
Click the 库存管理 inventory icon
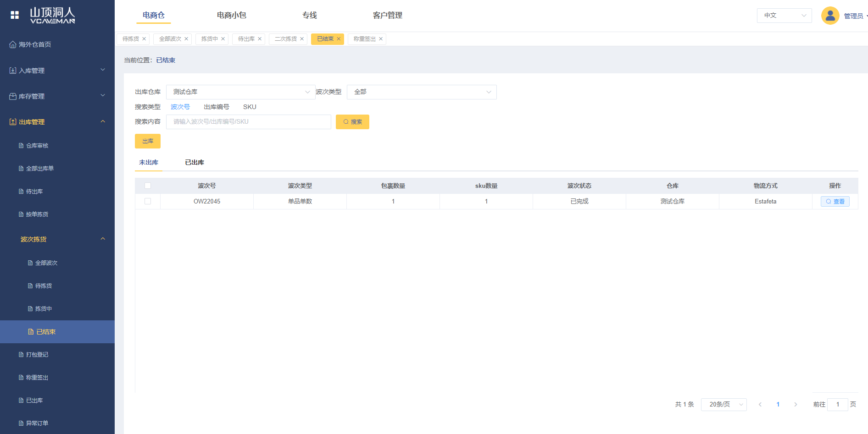13,96
